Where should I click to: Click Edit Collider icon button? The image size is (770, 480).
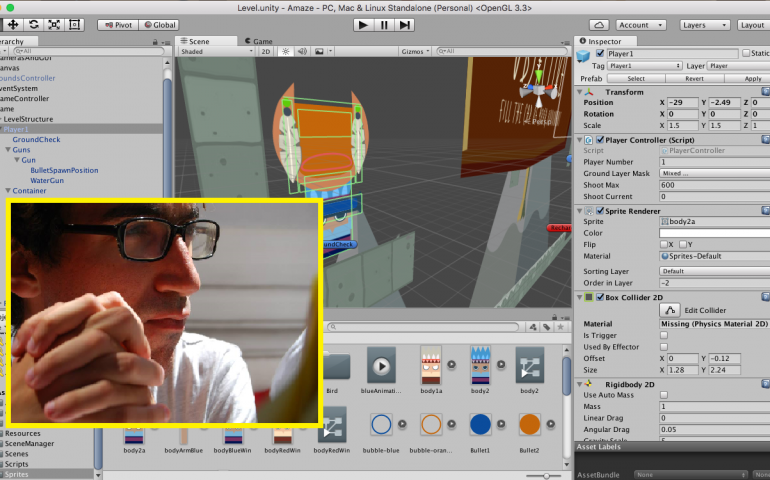pos(670,310)
